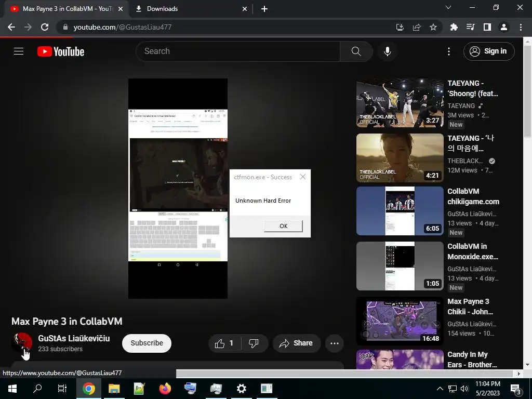Click scrollbar right arrow at bottom
The width and height of the screenshot is (532, 399).
pos(519,374)
